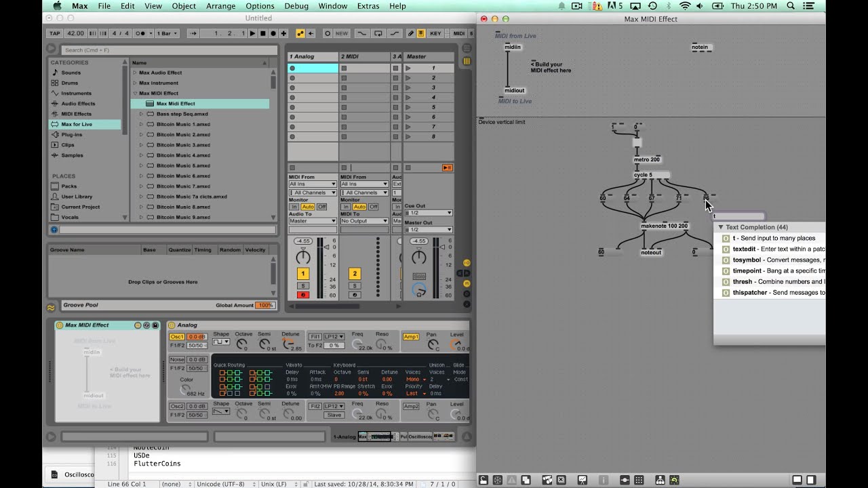Select Instruments in the browser categories
Viewport: 868px width, 488px height.
click(76, 93)
